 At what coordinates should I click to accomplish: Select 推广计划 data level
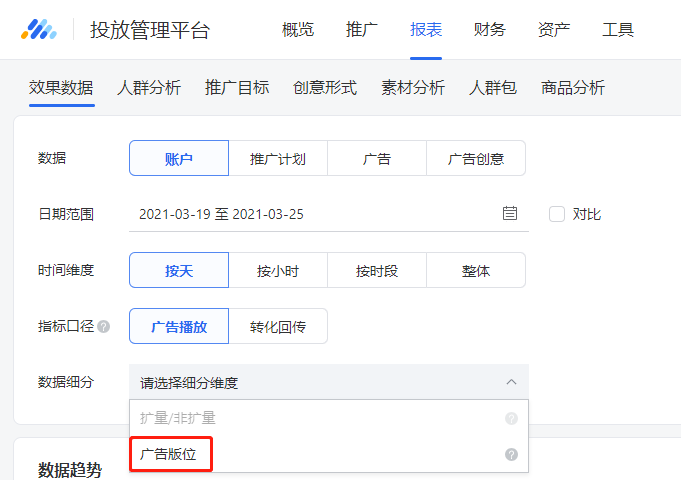(x=278, y=158)
